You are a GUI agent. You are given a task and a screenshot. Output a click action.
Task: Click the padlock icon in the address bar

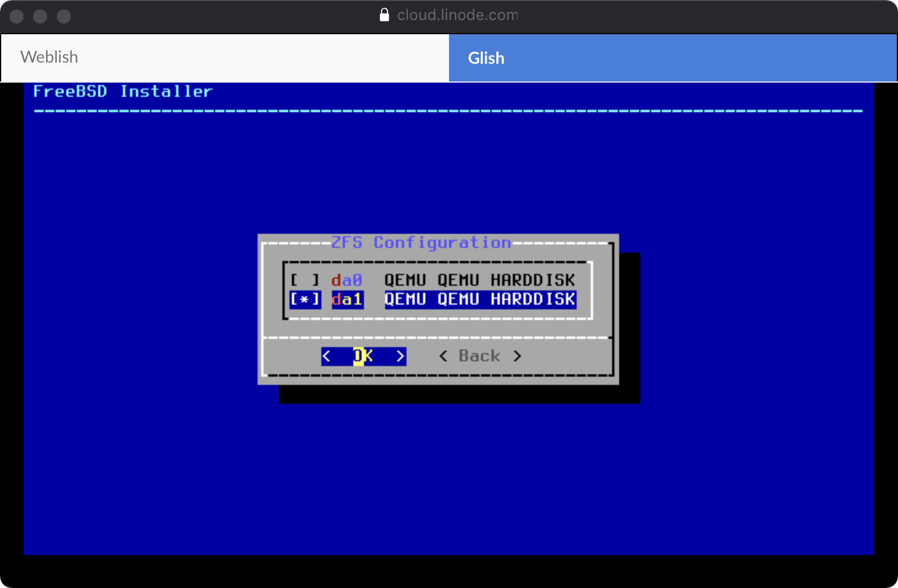coord(384,15)
